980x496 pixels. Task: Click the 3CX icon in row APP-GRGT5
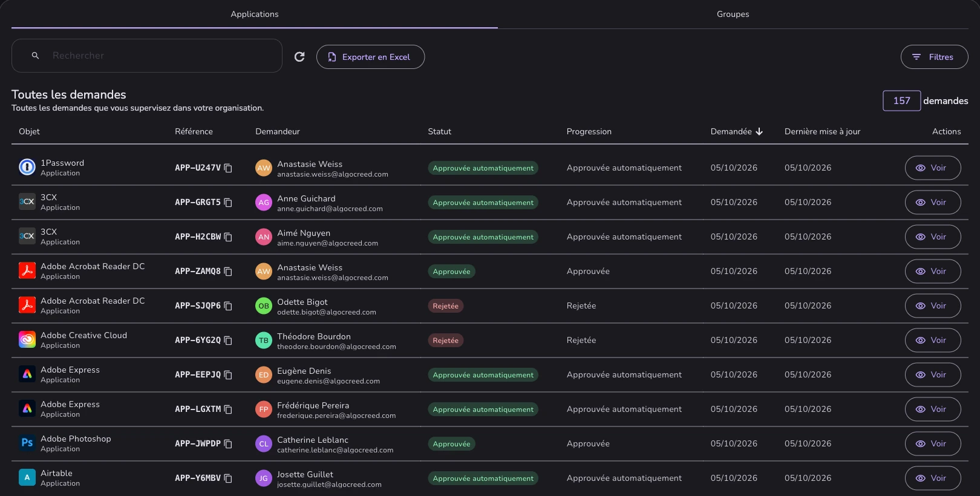(27, 201)
